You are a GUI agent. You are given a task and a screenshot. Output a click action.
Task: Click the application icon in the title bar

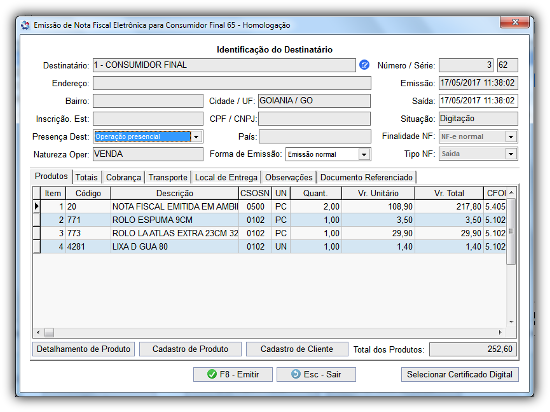pos(25,25)
